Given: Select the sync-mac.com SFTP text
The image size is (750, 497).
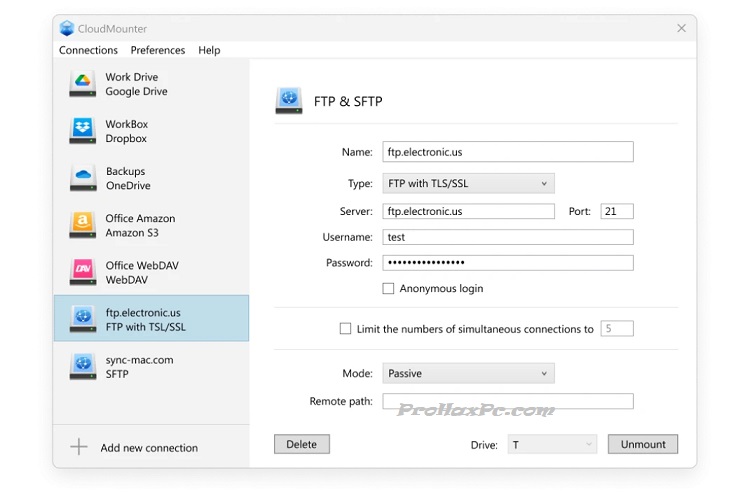Looking at the screenshot, I should 139,366.
